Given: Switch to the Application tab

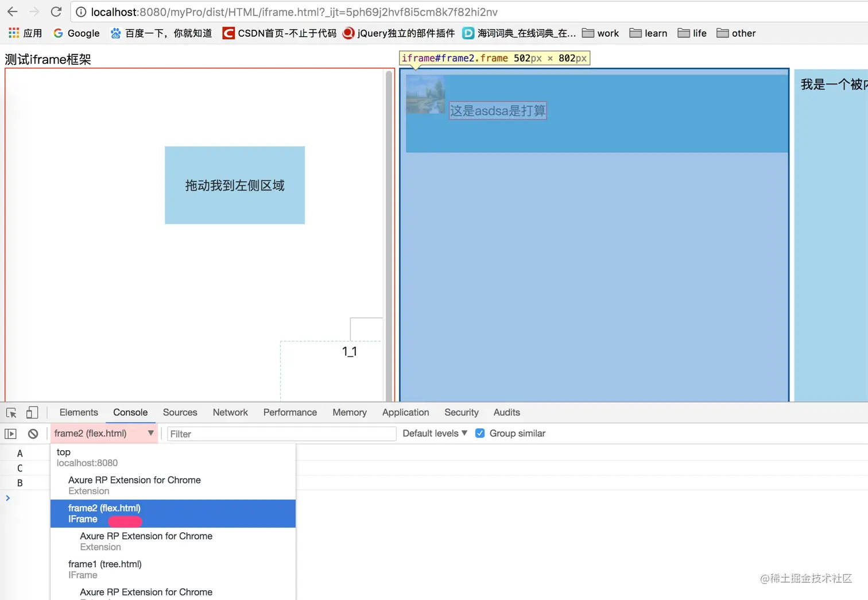Looking at the screenshot, I should pos(405,412).
